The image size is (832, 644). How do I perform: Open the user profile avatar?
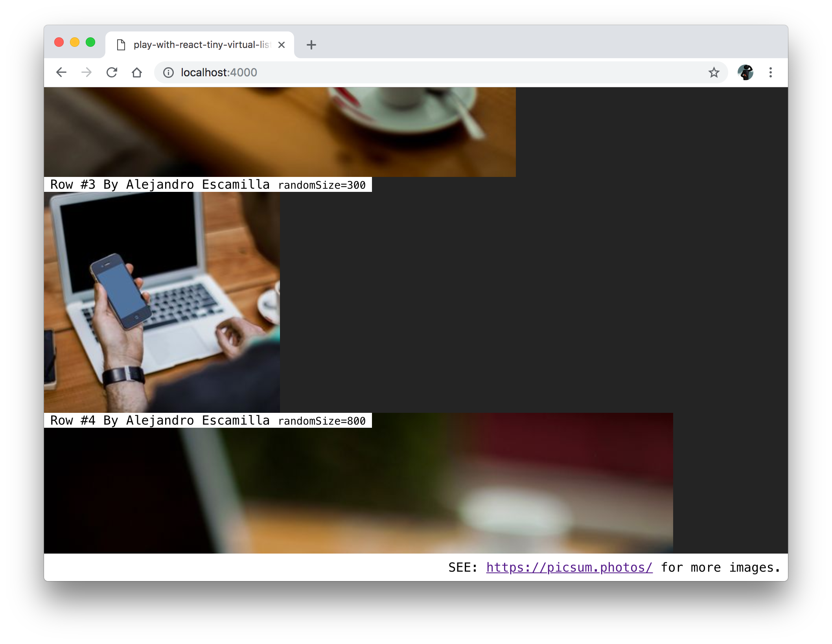[745, 72]
